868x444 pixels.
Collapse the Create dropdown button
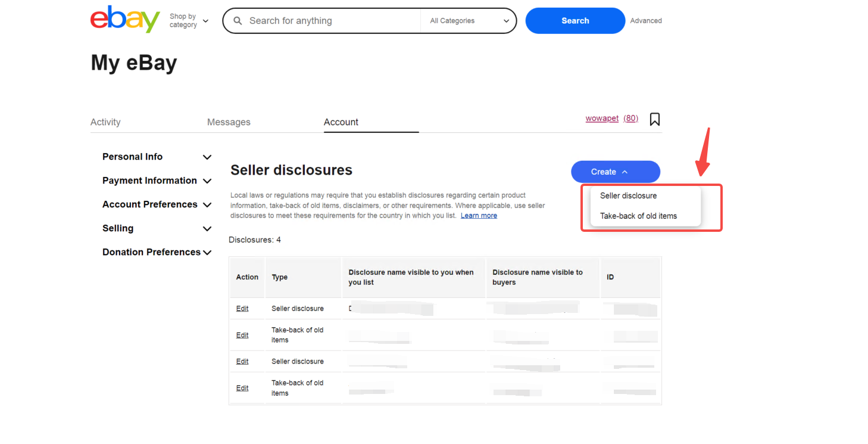(615, 172)
